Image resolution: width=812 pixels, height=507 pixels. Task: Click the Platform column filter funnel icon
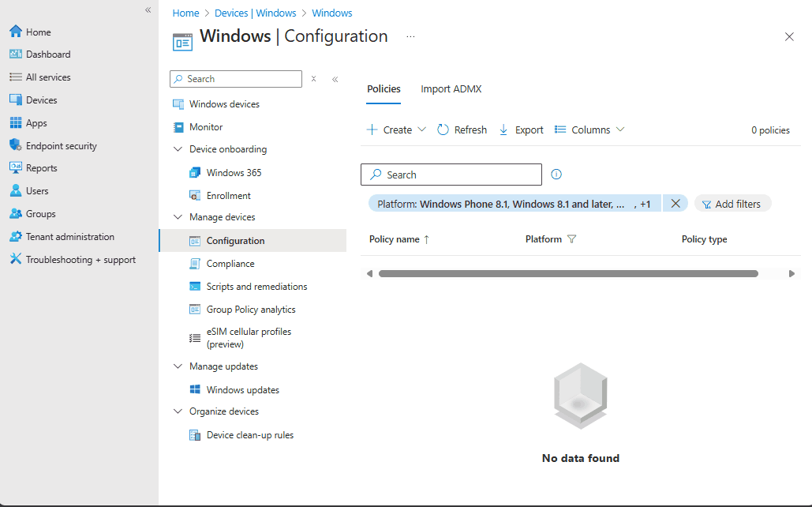click(x=571, y=239)
